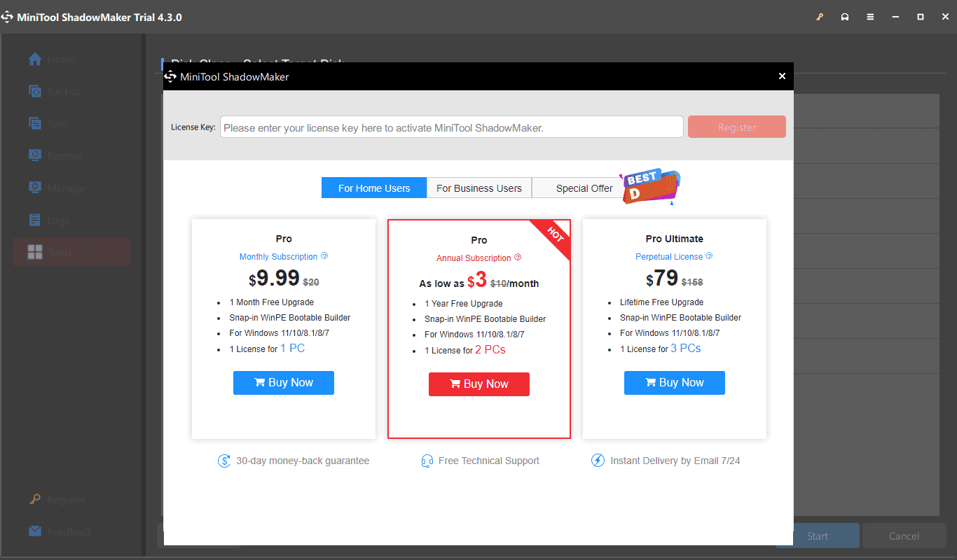Screen dimensions: 957x560
Task: Click the Register key icon in the sidebar
Action: click(35, 500)
